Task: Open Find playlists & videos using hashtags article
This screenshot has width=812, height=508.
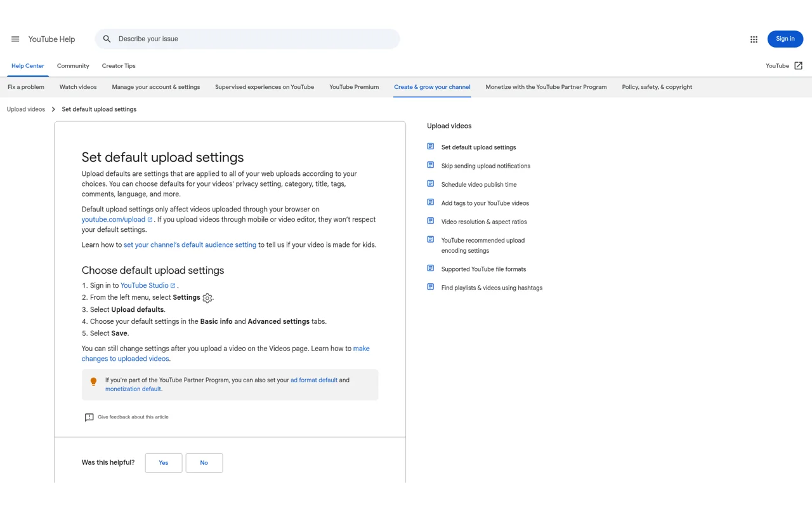Action: tap(492, 288)
